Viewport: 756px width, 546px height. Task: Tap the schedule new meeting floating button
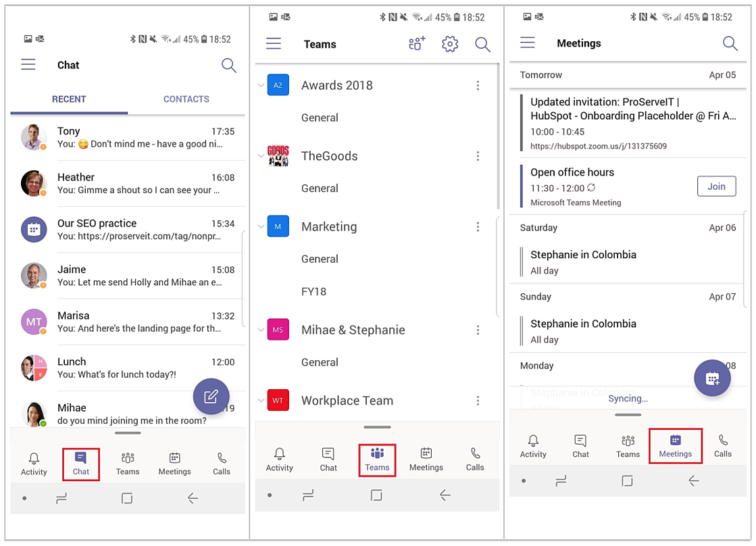click(x=712, y=378)
